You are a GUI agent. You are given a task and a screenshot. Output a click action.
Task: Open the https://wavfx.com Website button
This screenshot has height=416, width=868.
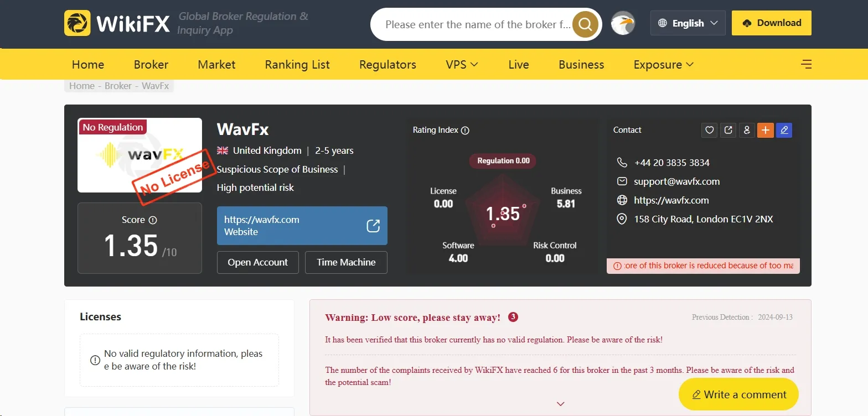point(302,226)
